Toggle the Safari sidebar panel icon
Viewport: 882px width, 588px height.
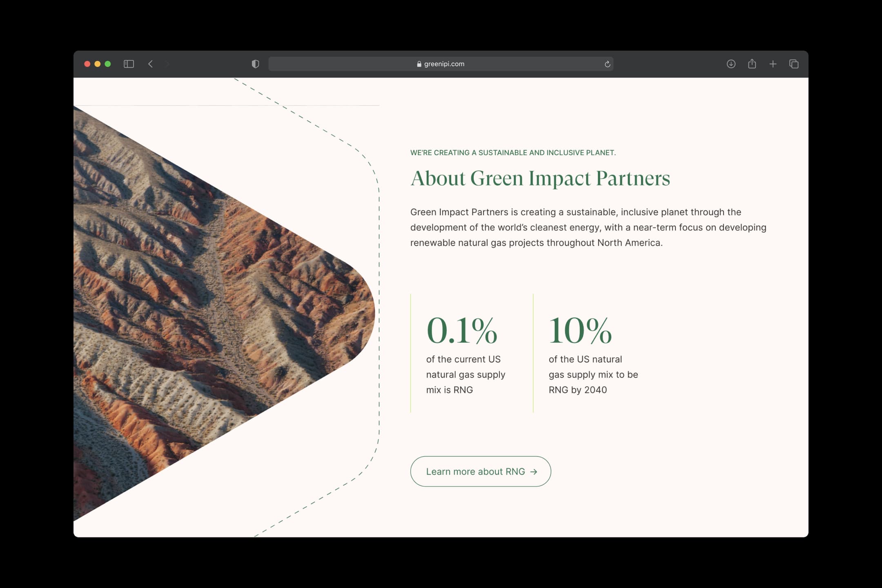click(129, 64)
